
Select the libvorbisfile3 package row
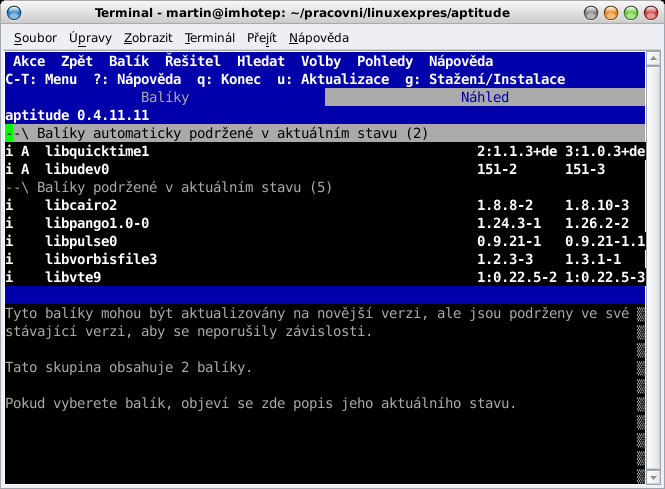325,259
